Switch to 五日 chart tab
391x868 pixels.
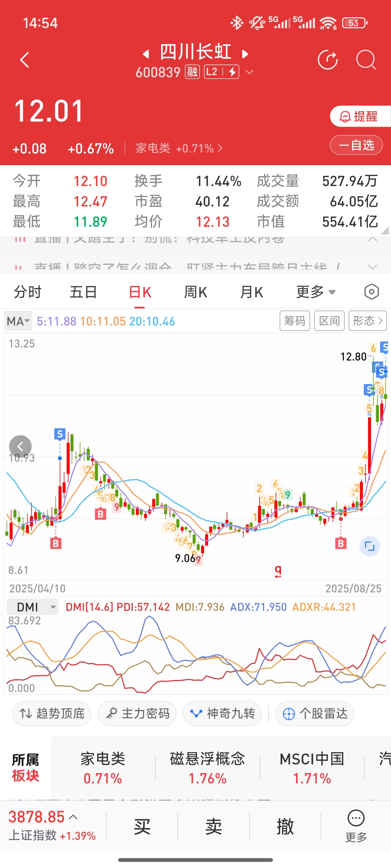84,292
